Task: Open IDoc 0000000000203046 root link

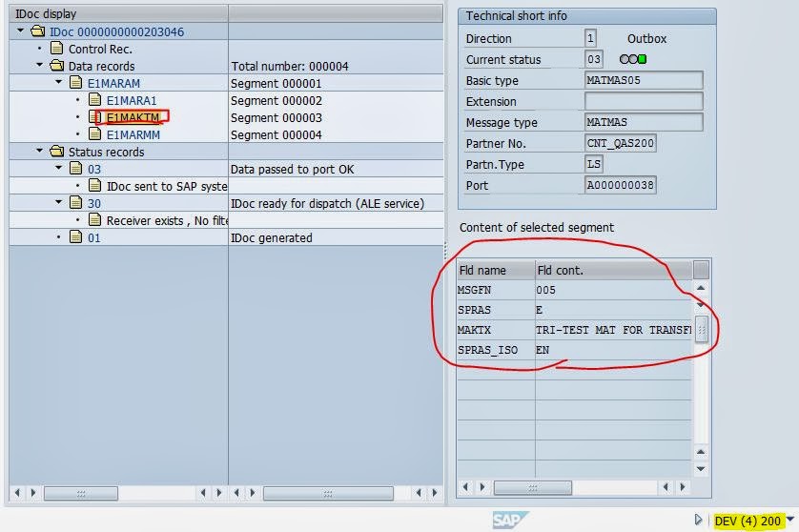Action: pyautogui.click(x=116, y=31)
